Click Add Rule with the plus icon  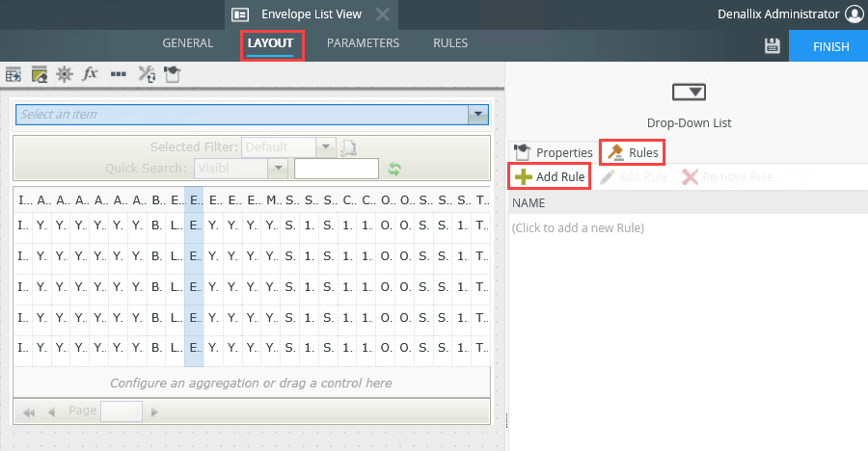click(550, 177)
